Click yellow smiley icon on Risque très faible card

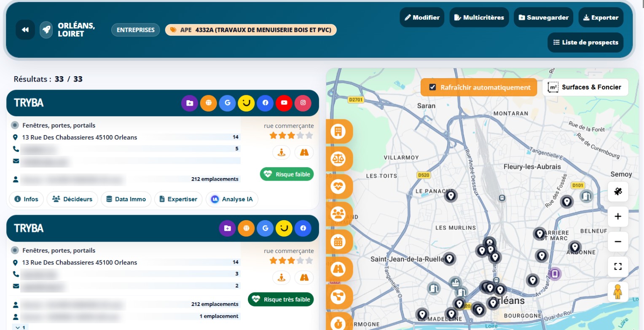tap(284, 228)
